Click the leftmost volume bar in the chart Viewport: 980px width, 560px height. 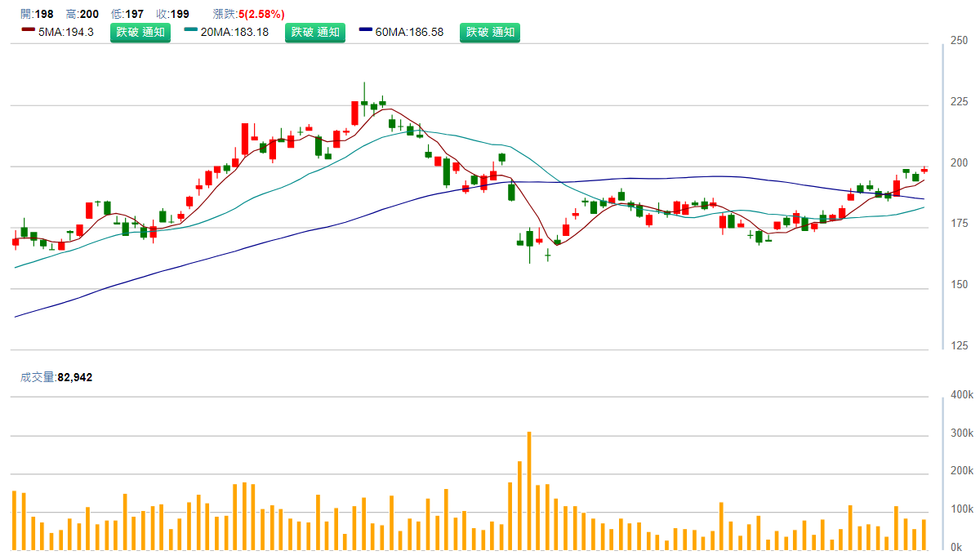coord(15,519)
